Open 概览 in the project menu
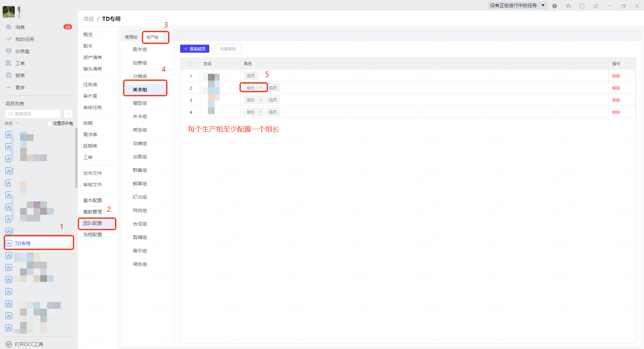644x349 pixels. pyautogui.click(x=88, y=35)
